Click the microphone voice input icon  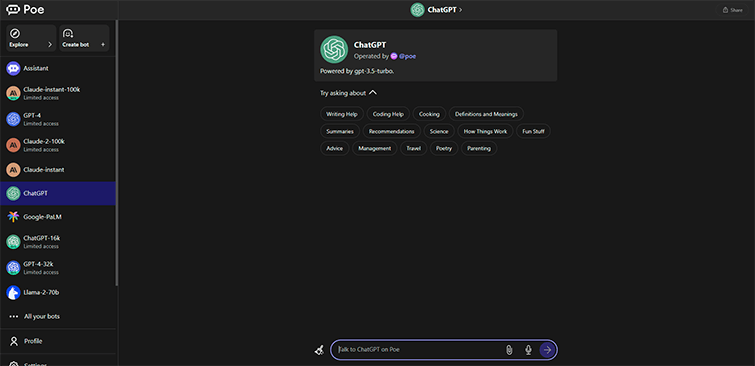click(528, 350)
